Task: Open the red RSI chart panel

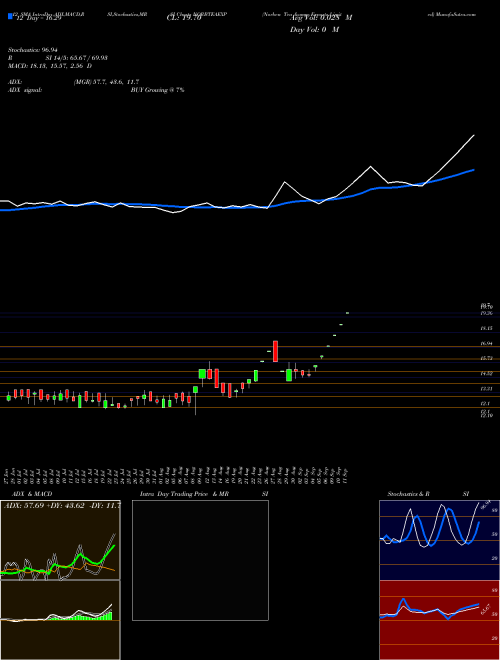Action: (439, 620)
